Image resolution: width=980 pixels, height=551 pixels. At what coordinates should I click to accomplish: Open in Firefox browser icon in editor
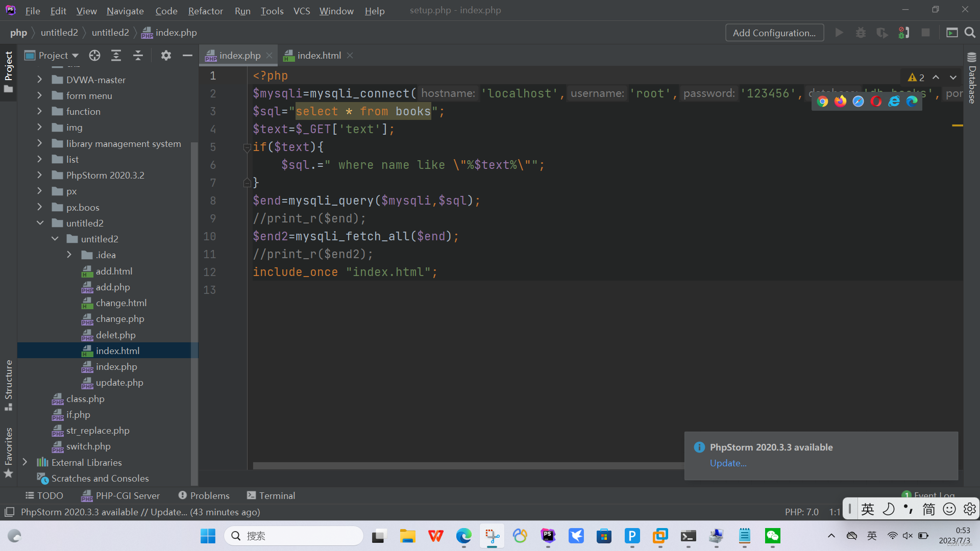coord(840,102)
